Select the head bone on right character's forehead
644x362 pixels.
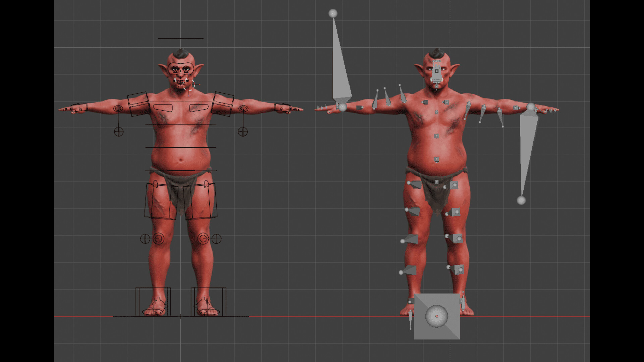coord(436,71)
